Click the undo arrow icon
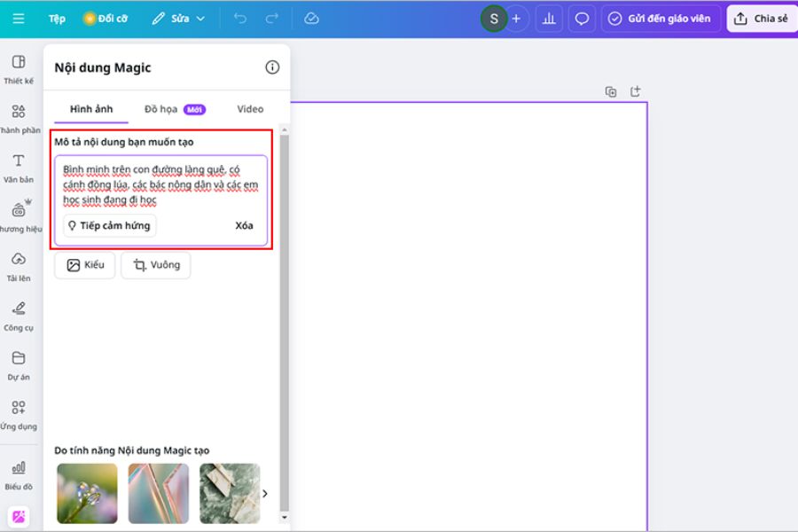The image size is (798, 532). tap(240, 19)
